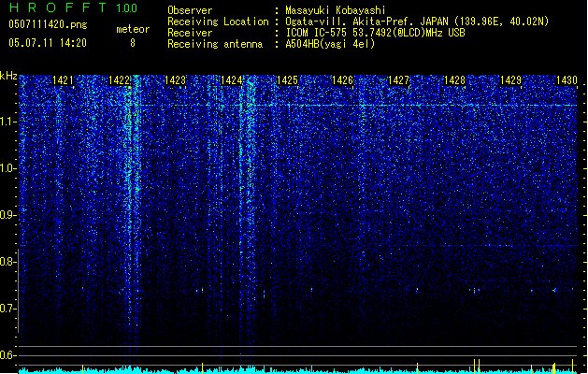Click the 1424 time marker
Viewport: 588px width, 374px height.
(x=232, y=80)
